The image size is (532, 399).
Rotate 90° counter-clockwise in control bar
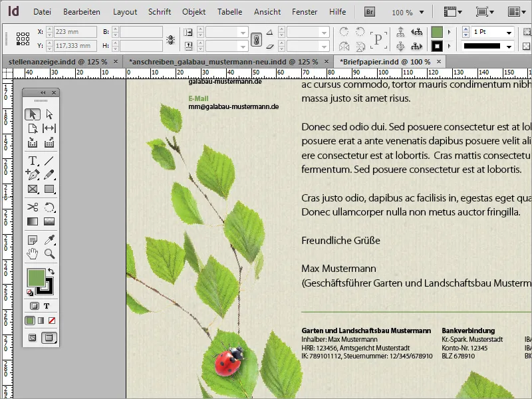tap(360, 32)
